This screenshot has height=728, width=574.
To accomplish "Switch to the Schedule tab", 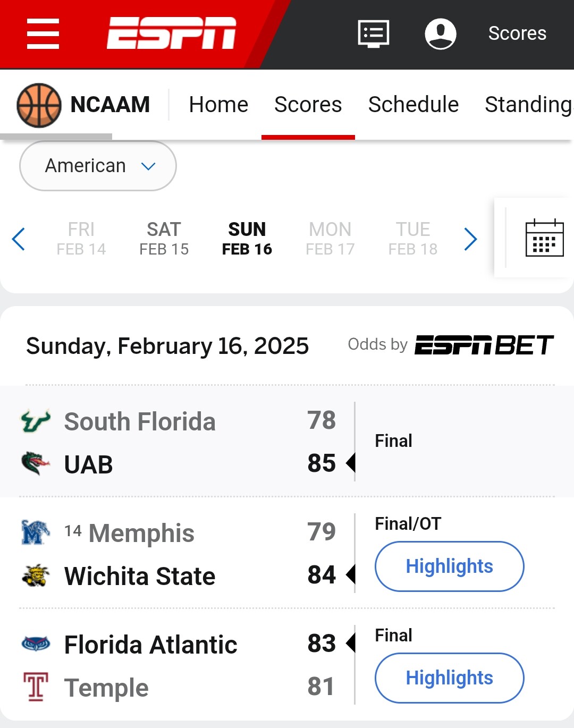I will [413, 105].
